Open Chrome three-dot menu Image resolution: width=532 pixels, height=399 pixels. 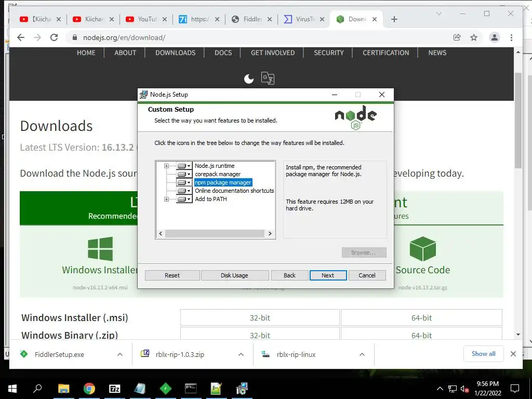click(x=511, y=37)
